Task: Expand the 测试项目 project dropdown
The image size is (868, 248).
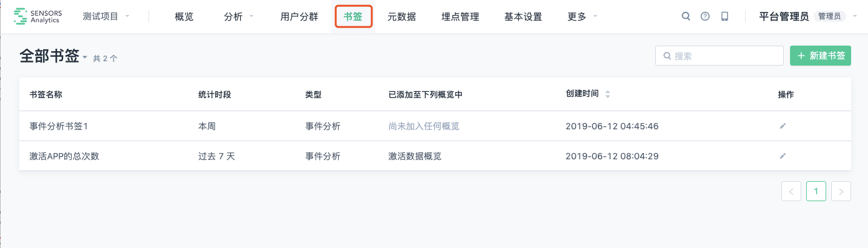Action: coord(106,17)
